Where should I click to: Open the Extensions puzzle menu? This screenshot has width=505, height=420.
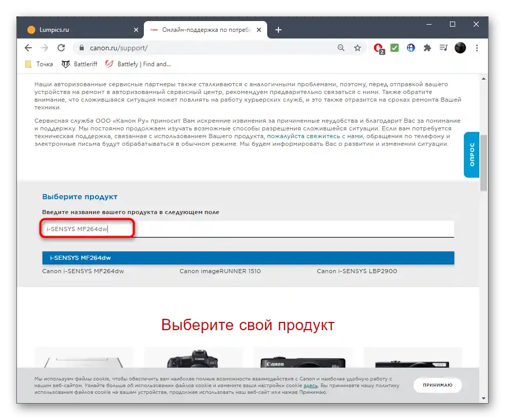[427, 48]
